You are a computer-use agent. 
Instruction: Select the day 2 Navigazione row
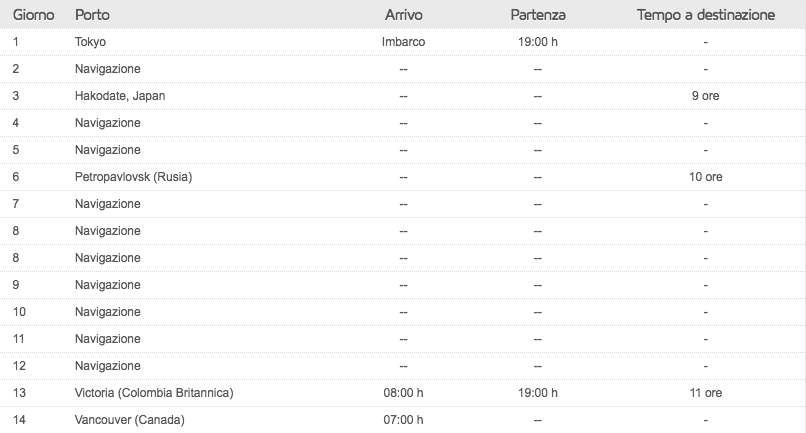coord(403,69)
